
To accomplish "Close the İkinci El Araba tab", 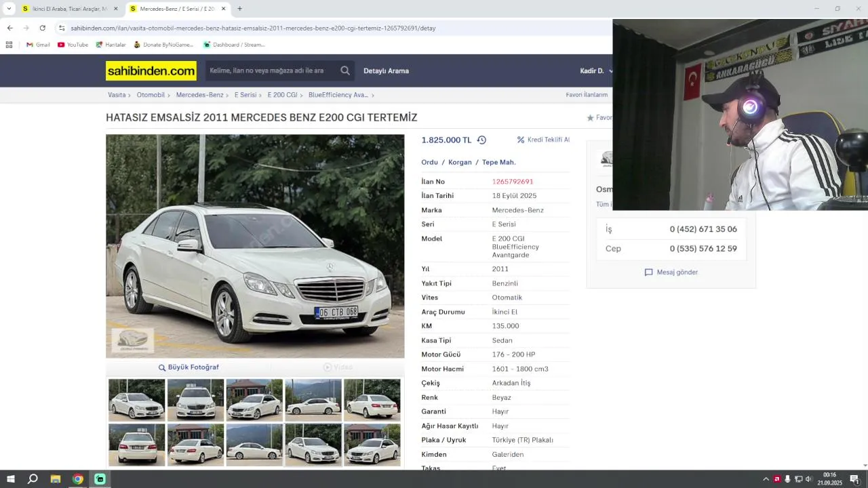I will [115, 9].
